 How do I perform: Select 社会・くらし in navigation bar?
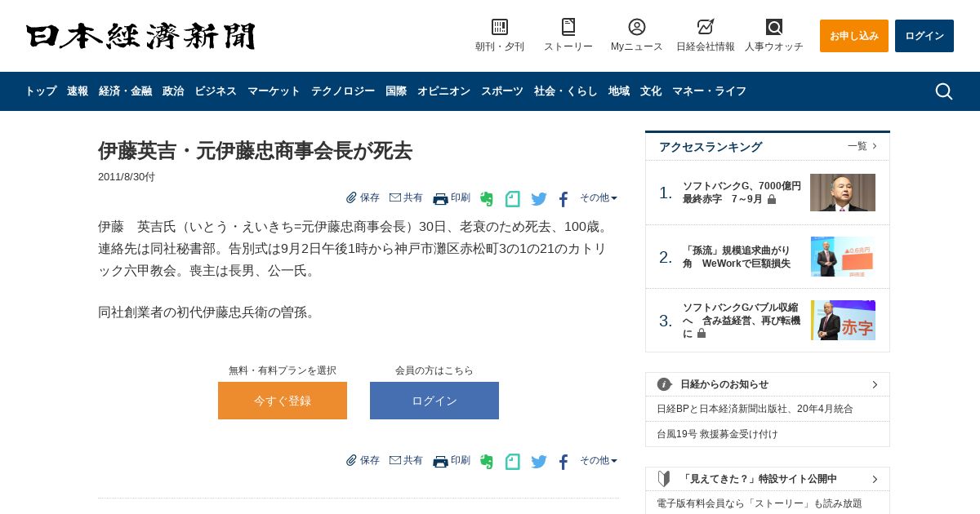point(566,91)
